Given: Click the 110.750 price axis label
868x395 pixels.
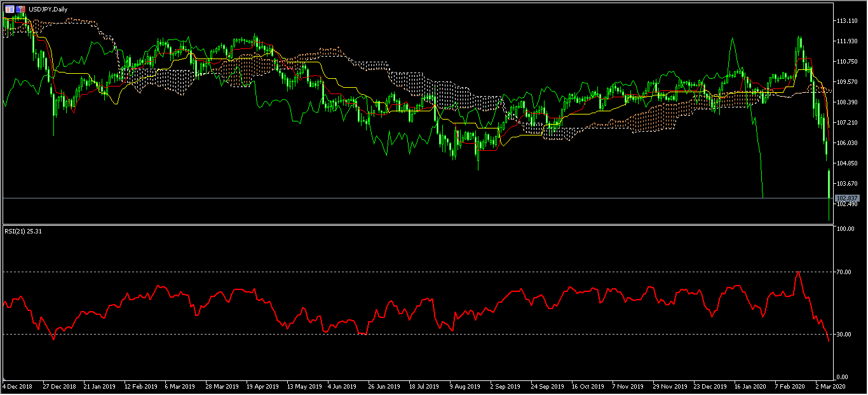Looking at the screenshot, I should point(846,62).
